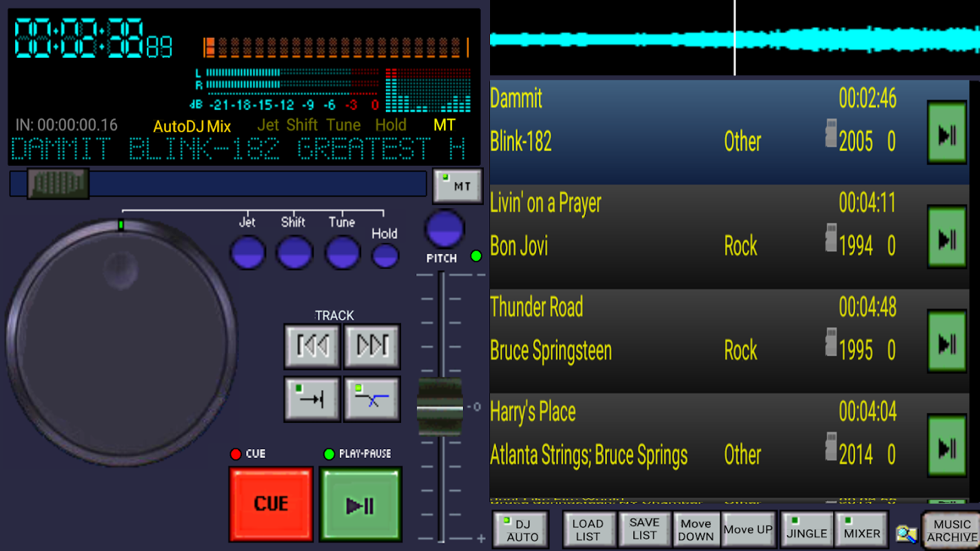Click the SD card icon beside year 1995
Image resolution: width=980 pixels, height=551 pixels.
[831, 342]
